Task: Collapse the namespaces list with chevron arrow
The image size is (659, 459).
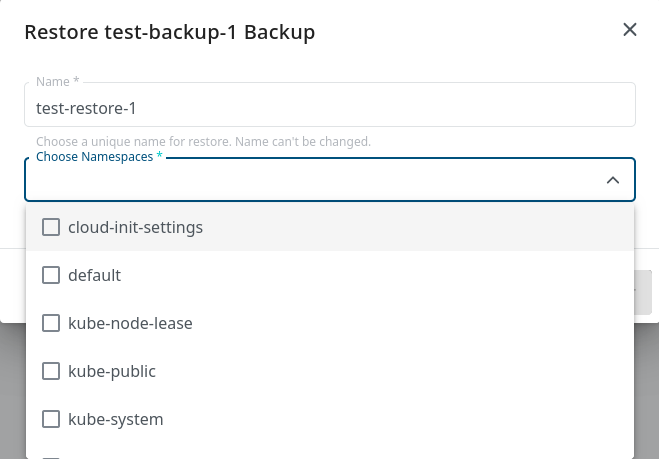Action: tap(613, 180)
